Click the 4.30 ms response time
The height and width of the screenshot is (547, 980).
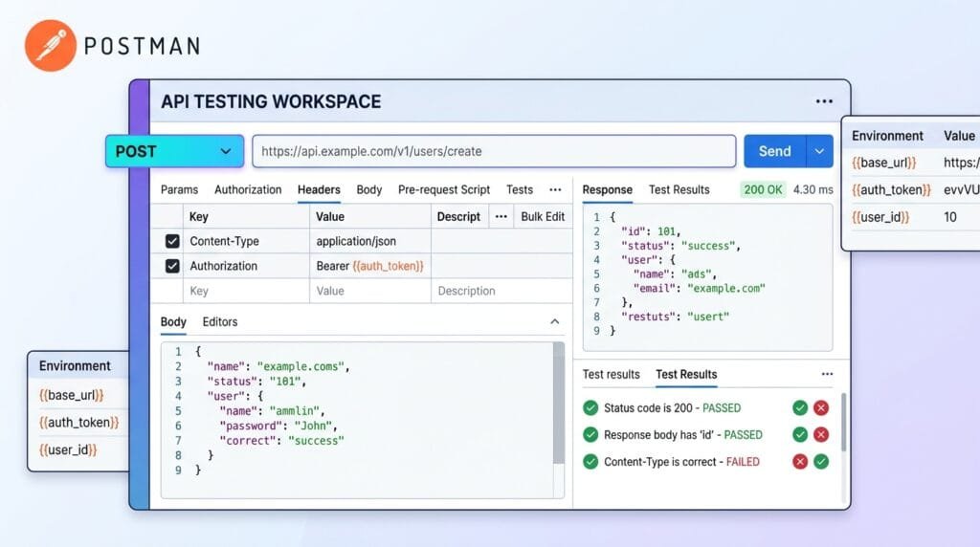click(x=813, y=189)
